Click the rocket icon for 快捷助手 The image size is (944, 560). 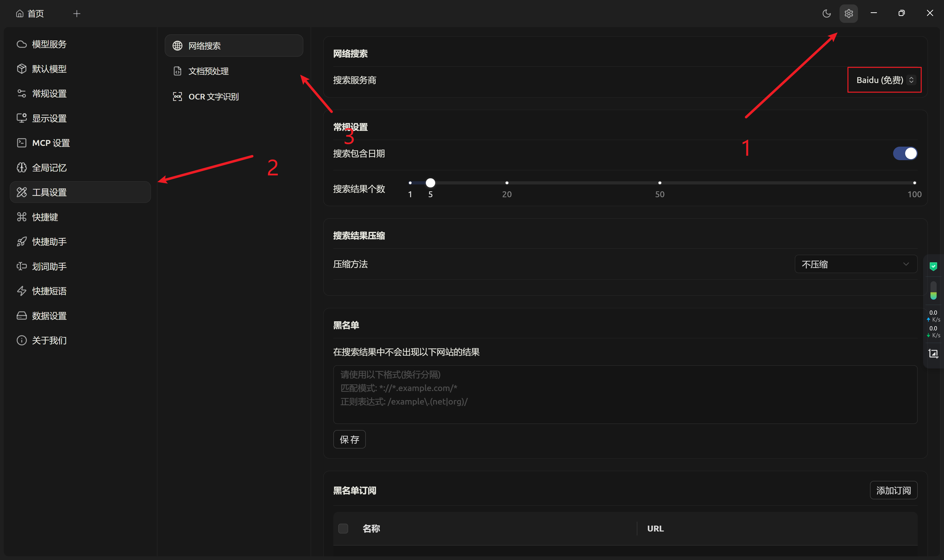[22, 241]
